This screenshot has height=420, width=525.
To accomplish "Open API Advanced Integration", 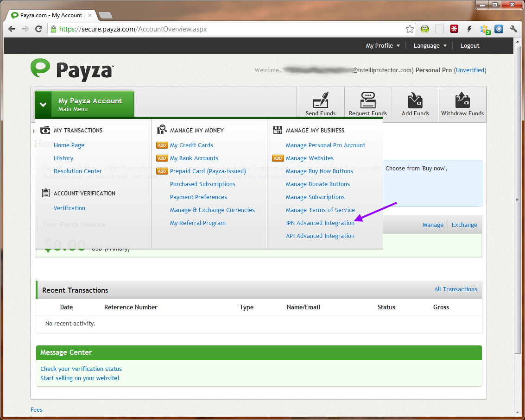I will (x=320, y=236).
